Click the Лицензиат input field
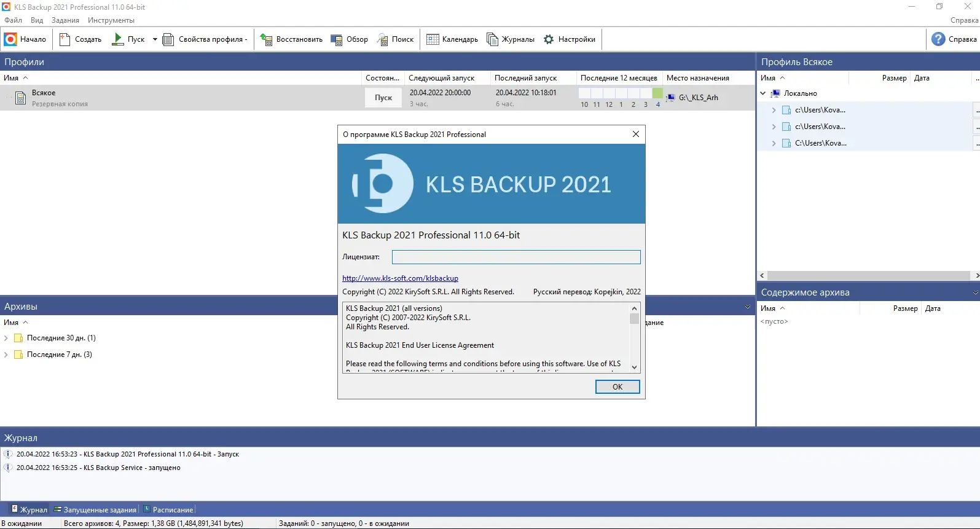The image size is (980, 529). click(516, 257)
